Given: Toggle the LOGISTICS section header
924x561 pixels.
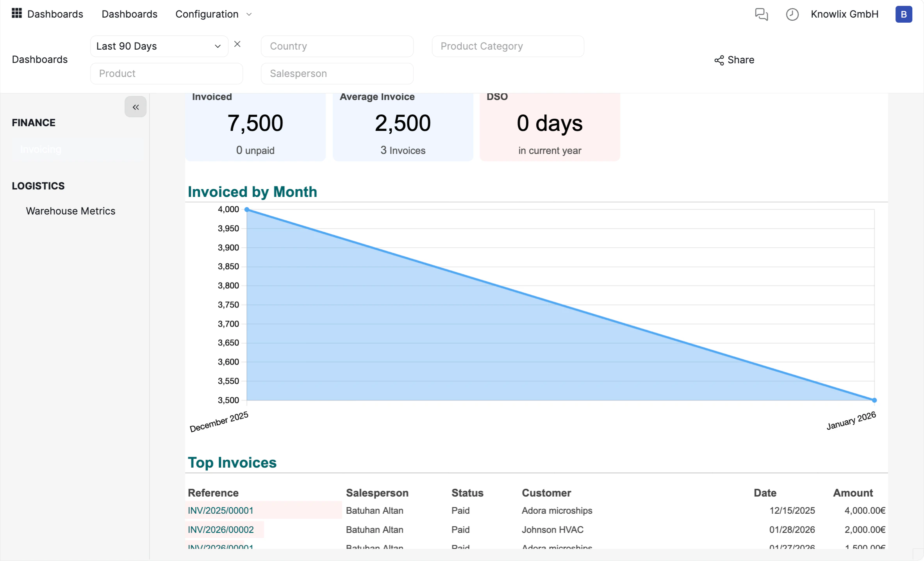Looking at the screenshot, I should click(x=38, y=186).
